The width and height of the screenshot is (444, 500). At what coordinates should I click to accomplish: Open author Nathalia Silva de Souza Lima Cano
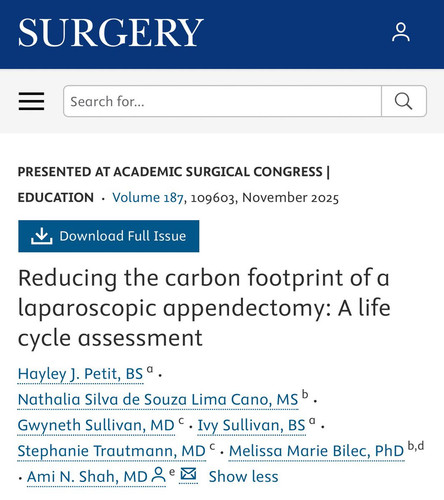coord(158,399)
